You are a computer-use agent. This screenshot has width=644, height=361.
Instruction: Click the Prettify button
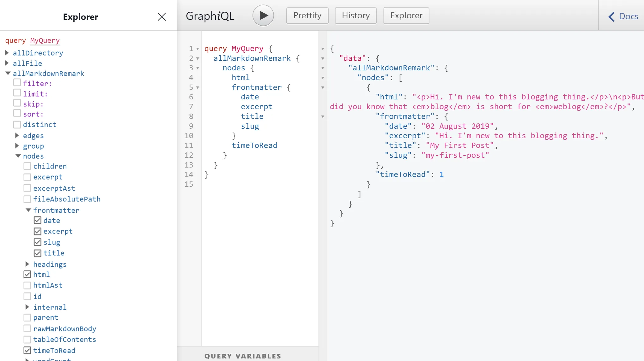(x=307, y=15)
